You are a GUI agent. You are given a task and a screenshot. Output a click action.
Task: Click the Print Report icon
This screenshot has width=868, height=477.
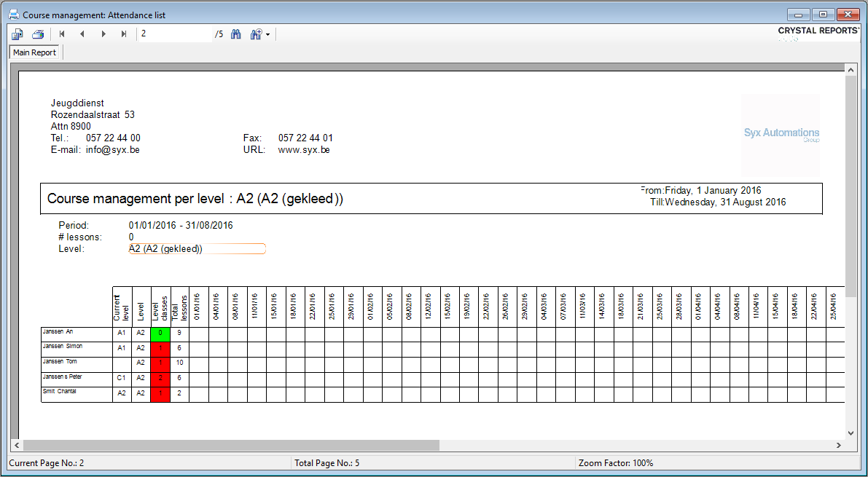point(38,34)
